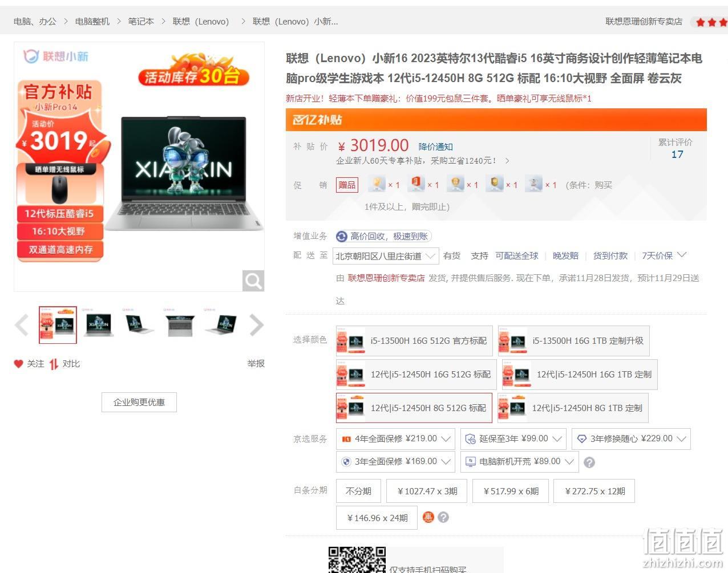Image resolution: width=728 pixels, height=573 pixels.
Task: Click the second gift icon in the 赠品 row
Action: pos(417,184)
